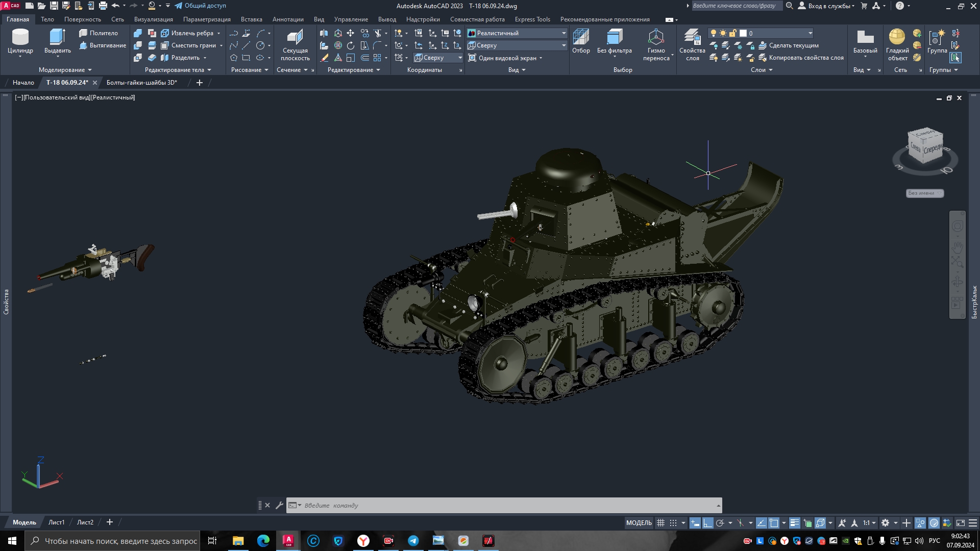Click 'Копировать свойства слоя' button
The width and height of the screenshot is (980, 551).
(801, 58)
